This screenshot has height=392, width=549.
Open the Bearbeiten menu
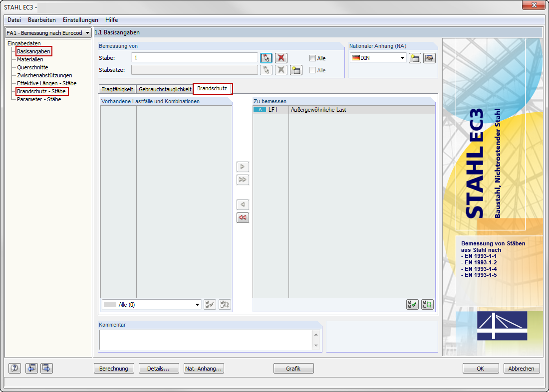[42, 20]
